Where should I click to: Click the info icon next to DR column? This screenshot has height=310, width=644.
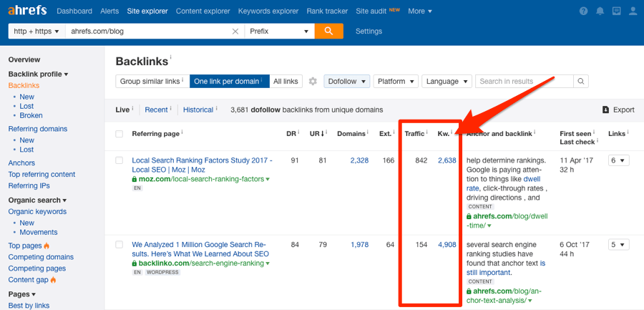[298, 132]
